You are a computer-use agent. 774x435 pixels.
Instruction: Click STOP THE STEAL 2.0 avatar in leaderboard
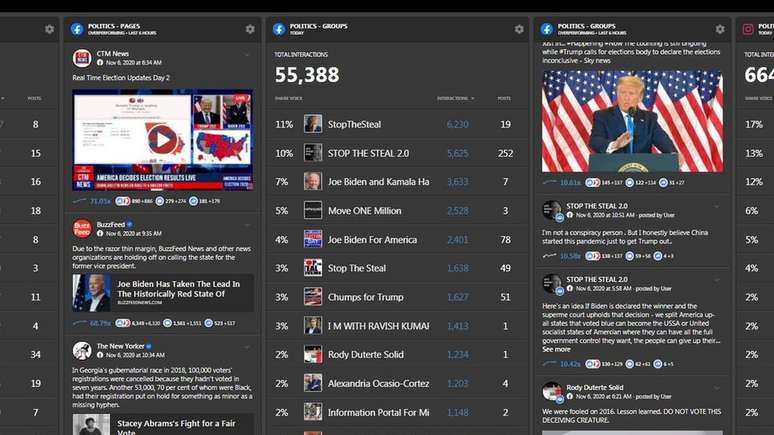click(x=313, y=153)
